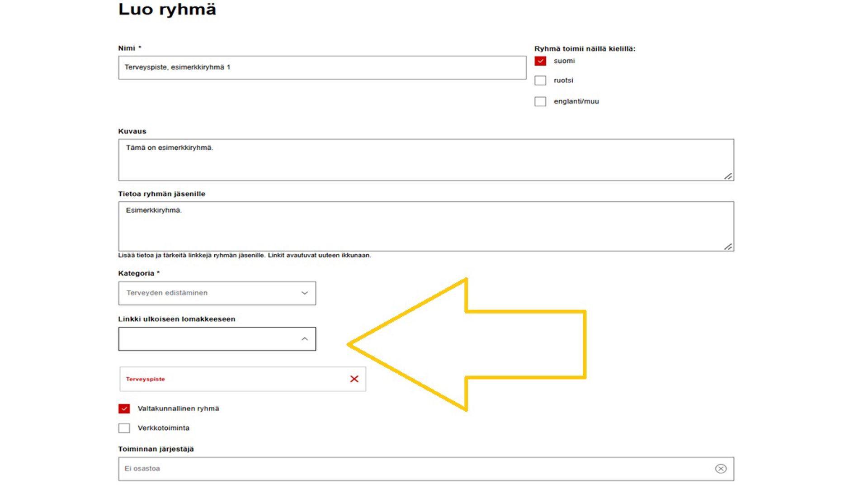Check the ruotsi language checkbox
The width and height of the screenshot is (868, 485).
click(x=540, y=81)
